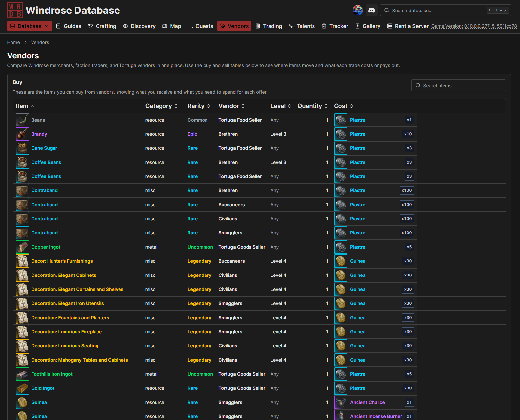Screen dimensions: 520x420
Task: Open the Quests section
Action: [x=201, y=26]
